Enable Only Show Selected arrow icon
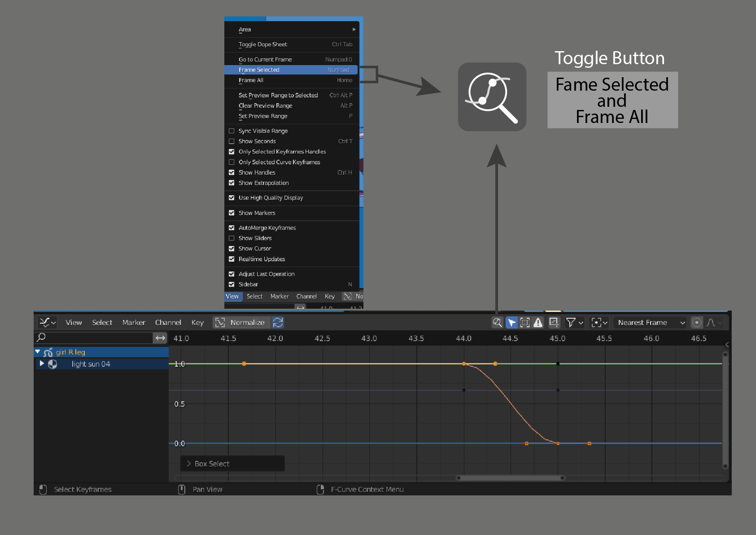Viewport: 756px width, 535px height. point(511,322)
